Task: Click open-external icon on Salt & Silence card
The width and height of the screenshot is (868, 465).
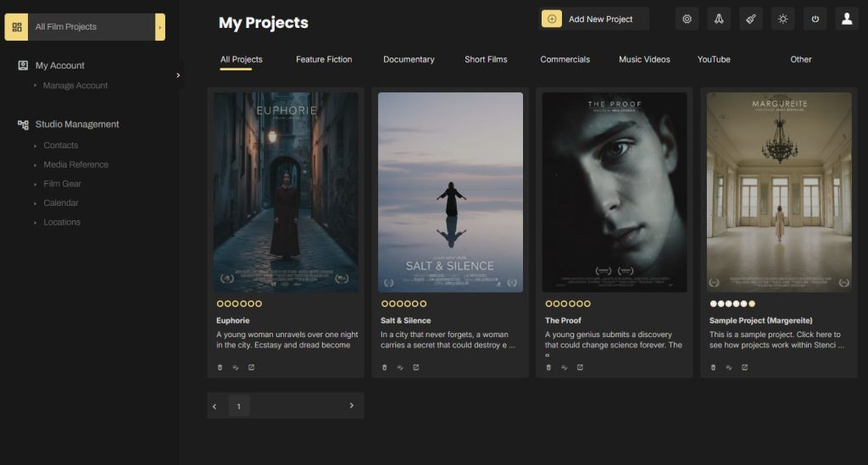Action: (x=415, y=367)
